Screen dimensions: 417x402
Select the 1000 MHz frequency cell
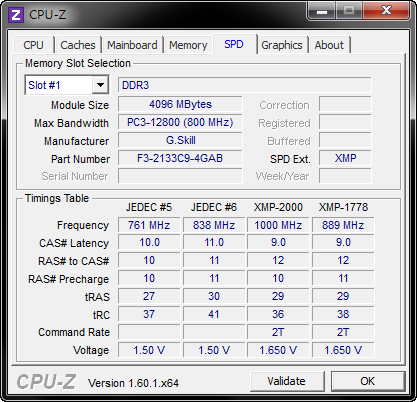(278, 225)
